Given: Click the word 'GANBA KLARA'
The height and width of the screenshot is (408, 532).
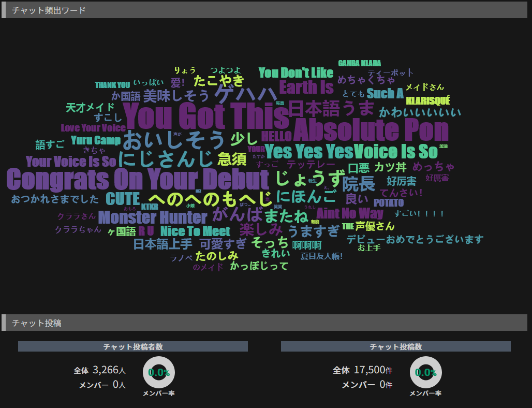Looking at the screenshot, I should coord(360,64).
